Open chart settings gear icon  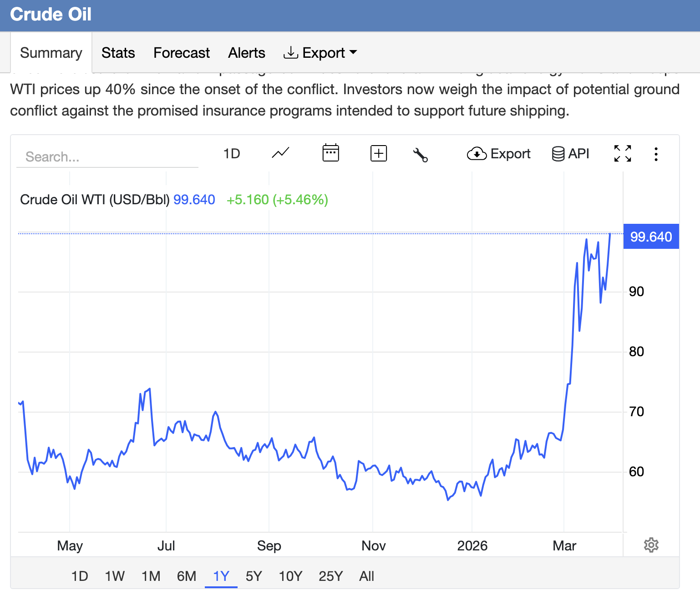[651, 544]
